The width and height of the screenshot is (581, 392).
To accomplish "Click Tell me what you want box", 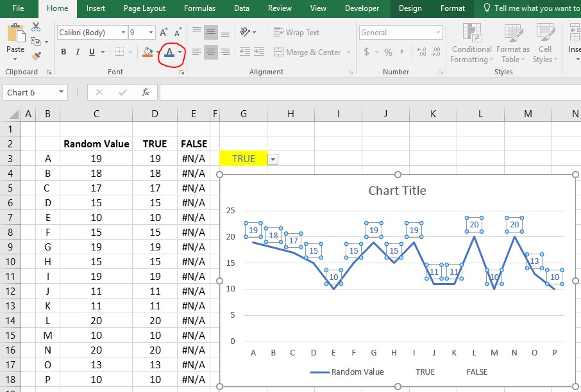I will tap(532, 8).
